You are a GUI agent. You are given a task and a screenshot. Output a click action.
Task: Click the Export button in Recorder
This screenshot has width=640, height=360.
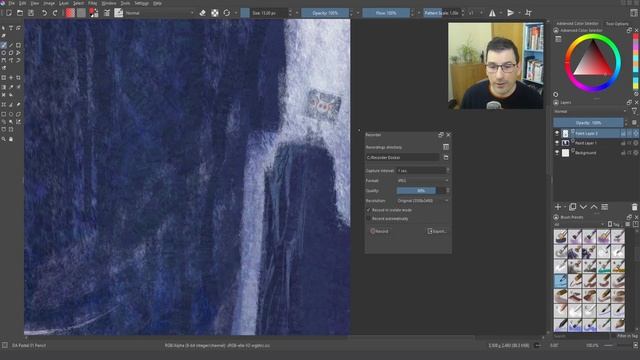(x=436, y=231)
